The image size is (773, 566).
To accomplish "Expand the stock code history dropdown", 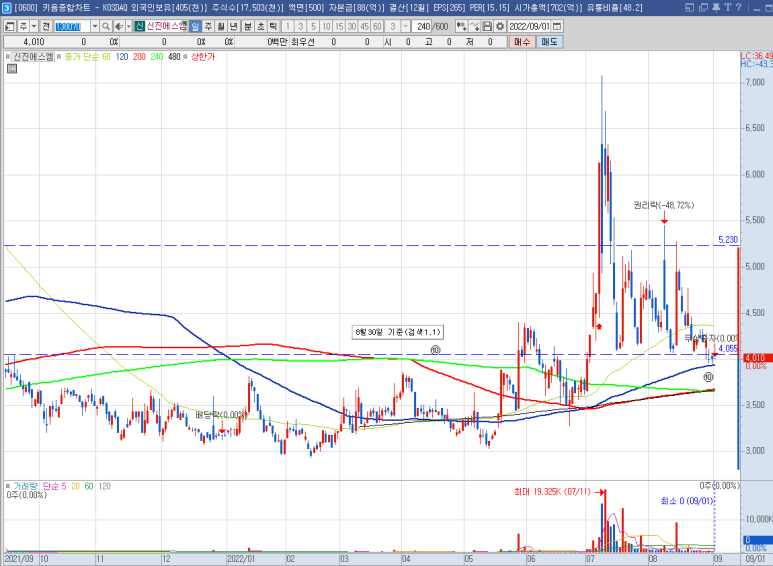I will [95, 27].
